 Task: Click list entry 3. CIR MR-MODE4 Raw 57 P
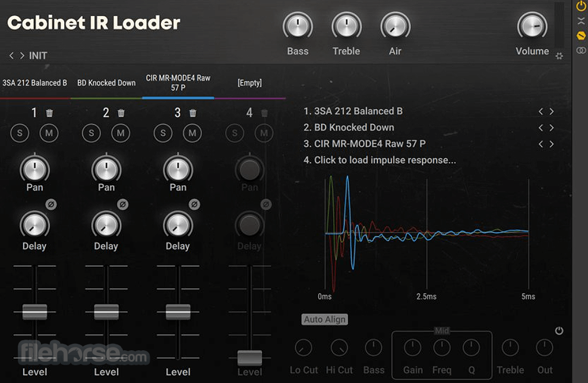click(365, 144)
